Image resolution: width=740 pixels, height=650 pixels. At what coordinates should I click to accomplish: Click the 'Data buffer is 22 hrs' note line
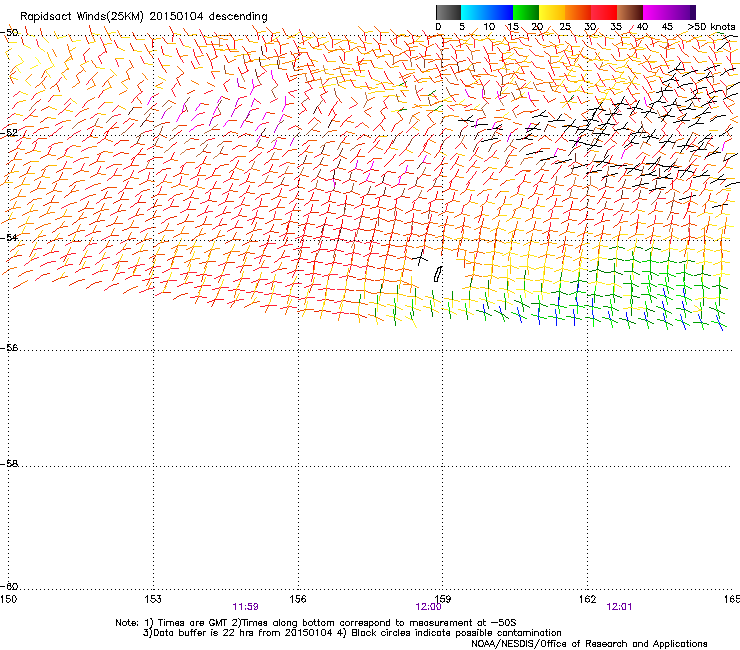pos(352,633)
